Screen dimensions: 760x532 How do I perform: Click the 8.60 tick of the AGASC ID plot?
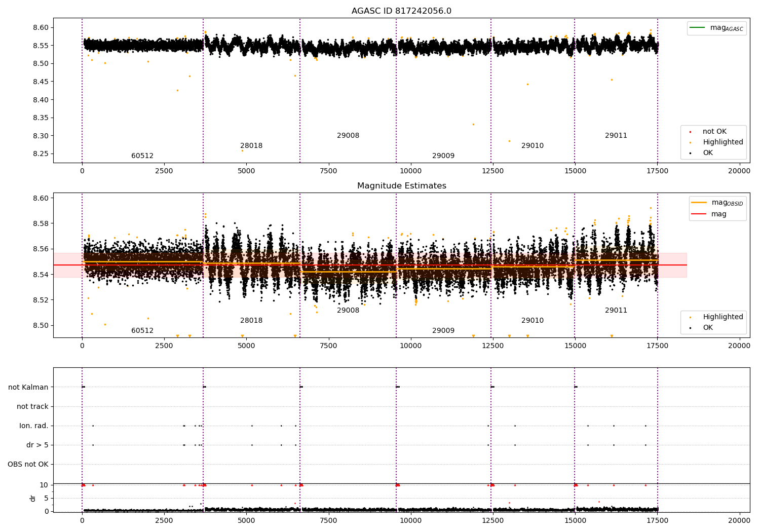coord(40,27)
